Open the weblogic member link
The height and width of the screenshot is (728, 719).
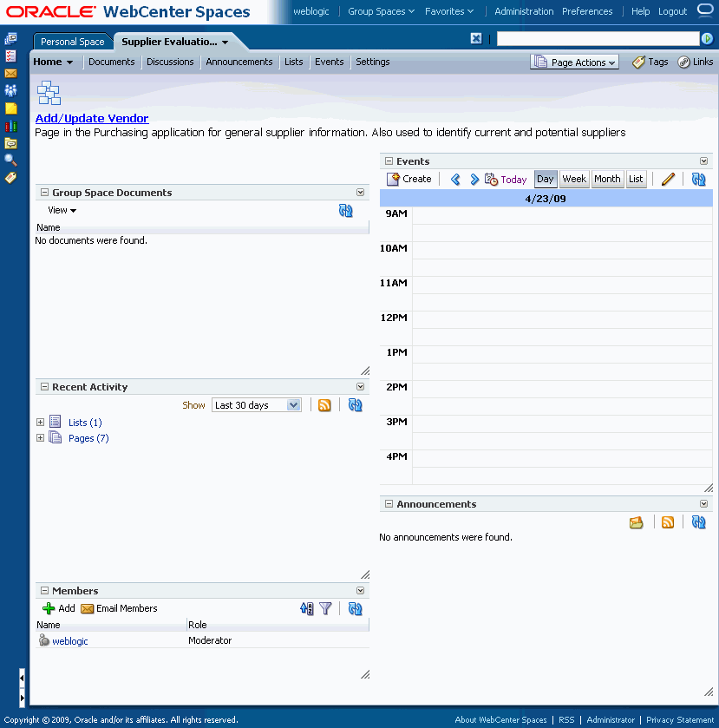70,641
